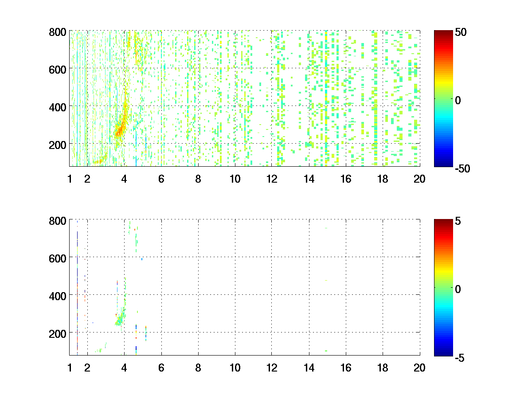This screenshot has width=532, height=399.
Task: Click x-axis tick label '18' under the lower plot
Action: click(x=383, y=368)
